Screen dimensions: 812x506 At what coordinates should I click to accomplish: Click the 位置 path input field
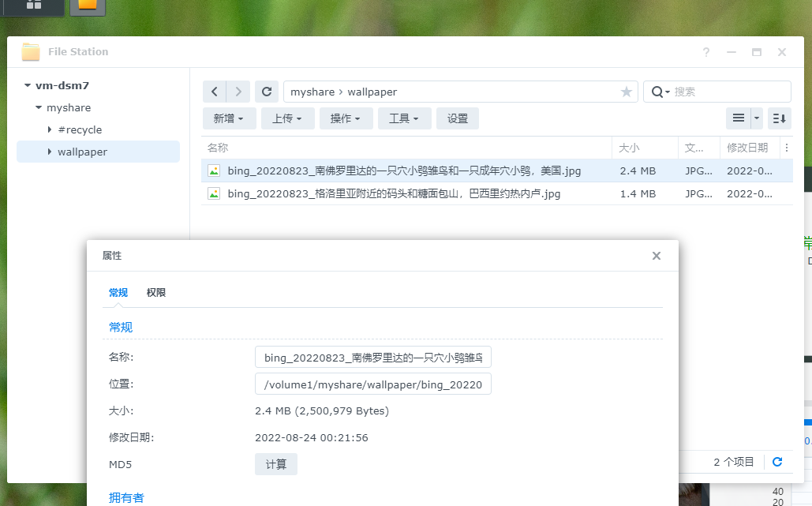pos(372,384)
